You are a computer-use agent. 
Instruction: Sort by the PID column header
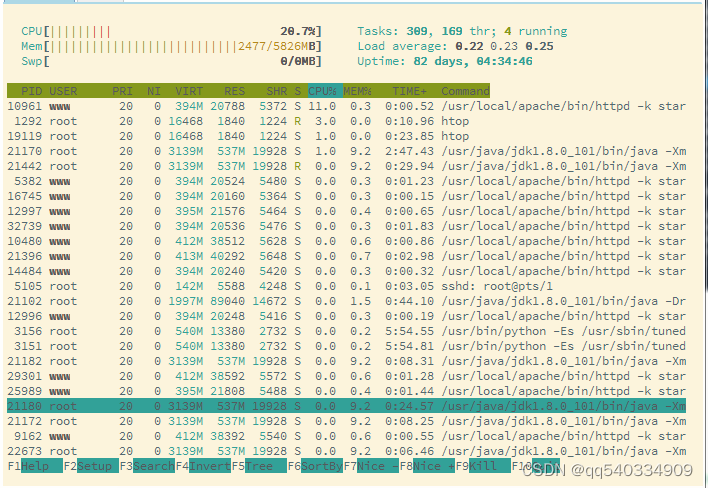coord(31,91)
